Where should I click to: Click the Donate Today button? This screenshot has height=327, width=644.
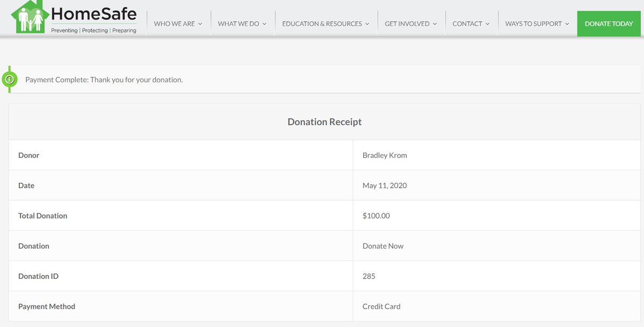coord(609,24)
